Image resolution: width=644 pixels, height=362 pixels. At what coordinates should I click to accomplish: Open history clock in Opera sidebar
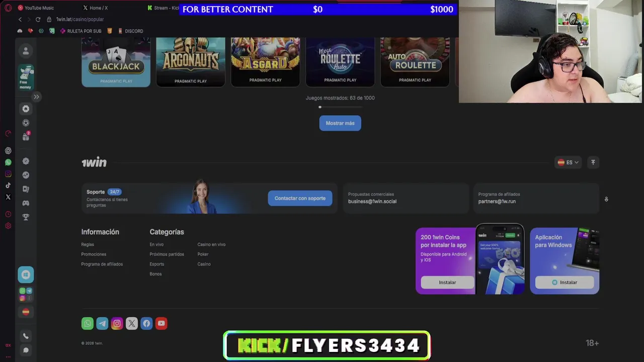click(x=8, y=214)
